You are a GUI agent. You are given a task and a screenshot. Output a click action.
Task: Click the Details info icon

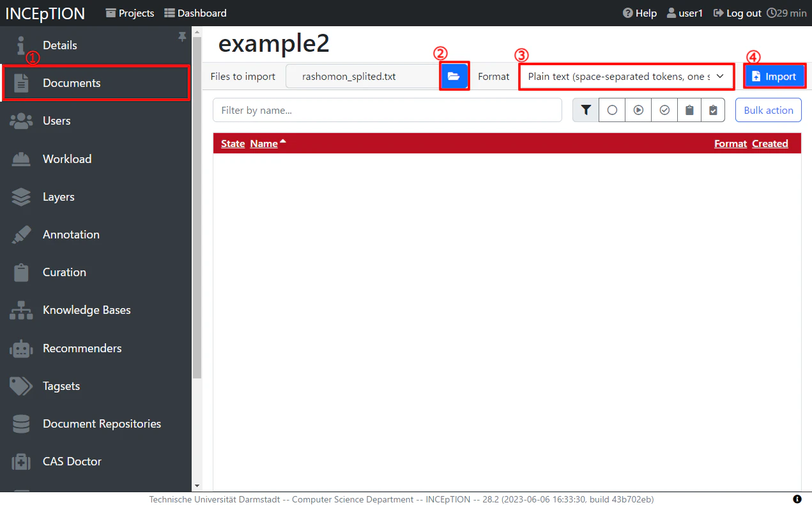(x=21, y=45)
